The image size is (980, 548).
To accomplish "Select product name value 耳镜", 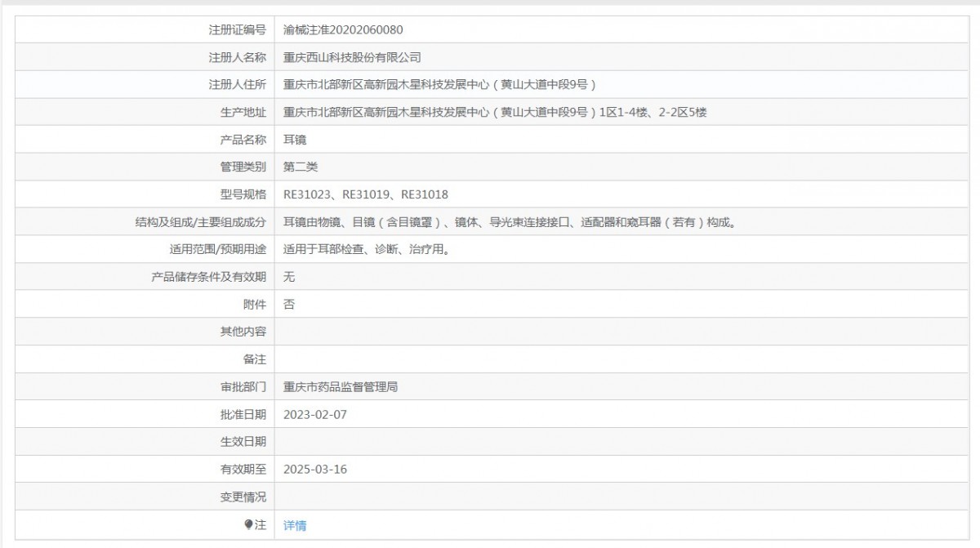I will click(x=295, y=140).
